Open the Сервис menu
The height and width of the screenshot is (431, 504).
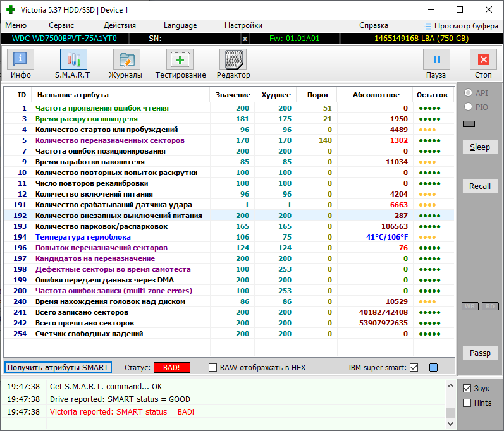[61, 25]
